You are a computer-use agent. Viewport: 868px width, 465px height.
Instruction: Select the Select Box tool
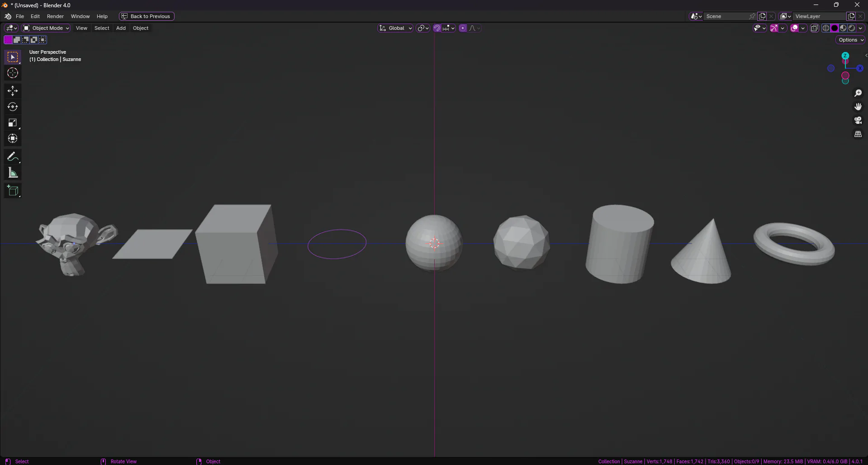pos(13,57)
